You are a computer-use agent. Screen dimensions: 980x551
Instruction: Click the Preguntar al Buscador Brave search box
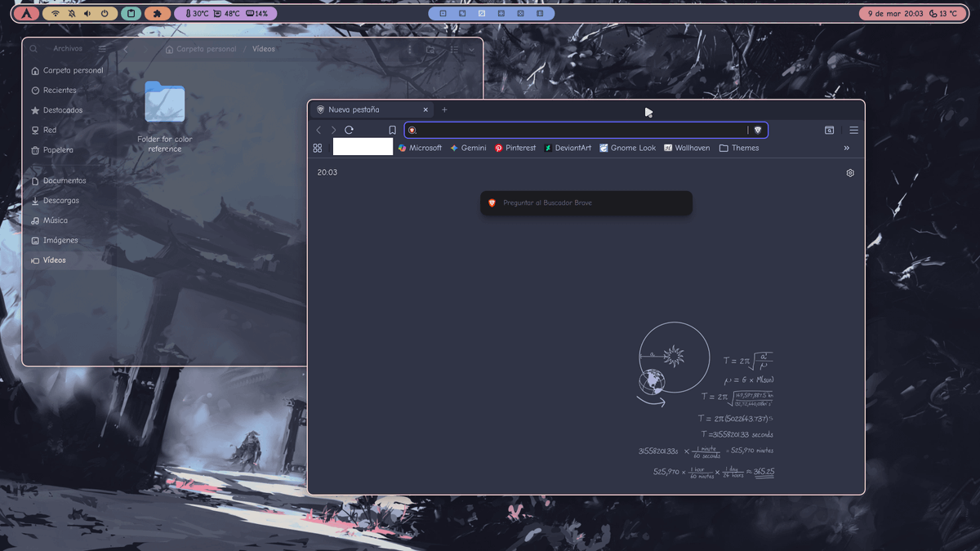click(586, 203)
